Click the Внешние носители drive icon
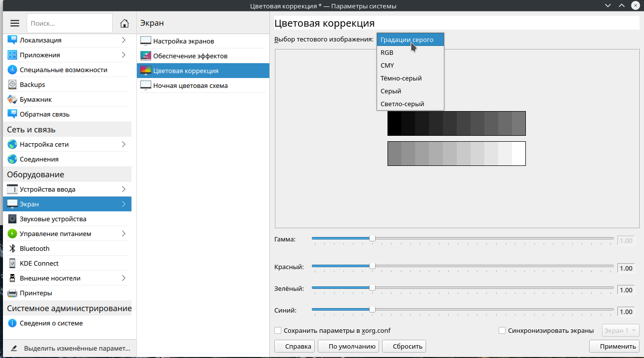Screen dimensions: 644x358 12,278
